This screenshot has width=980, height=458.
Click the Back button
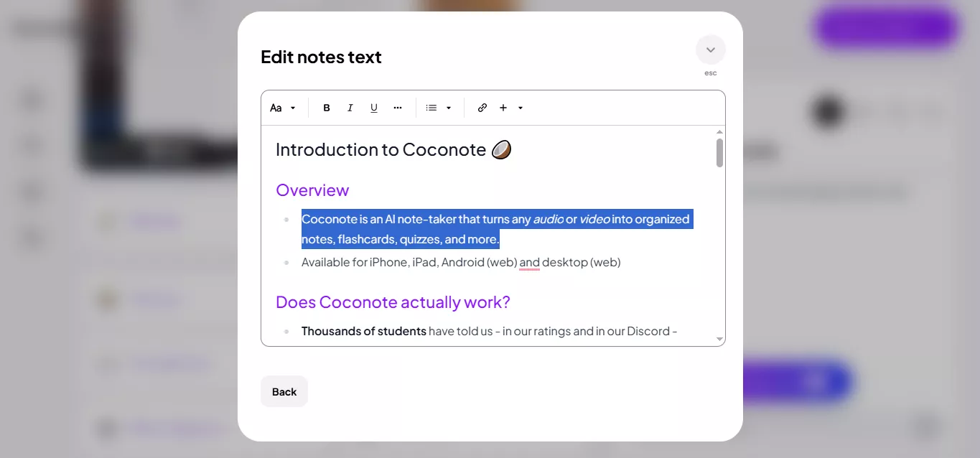pyautogui.click(x=284, y=391)
